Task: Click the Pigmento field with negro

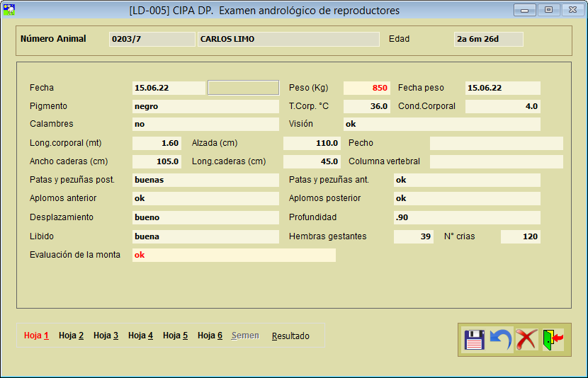Action: [x=205, y=106]
